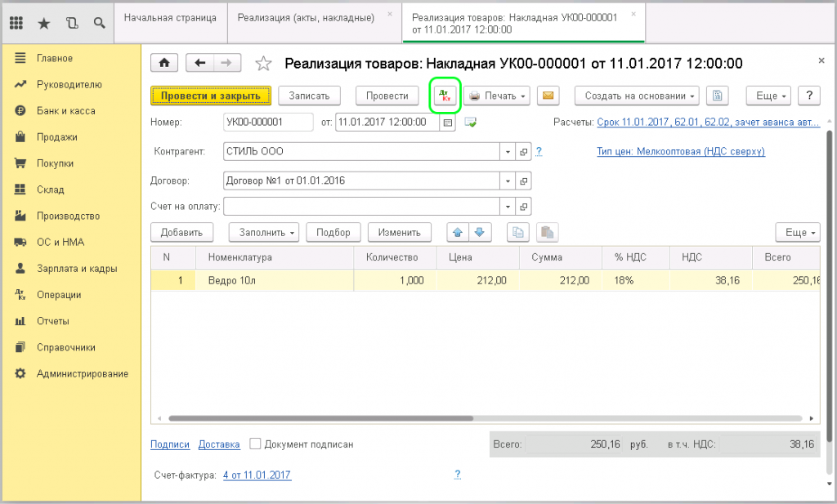
Task: Expand the Контрагент dropdown arrow
Action: (x=508, y=152)
